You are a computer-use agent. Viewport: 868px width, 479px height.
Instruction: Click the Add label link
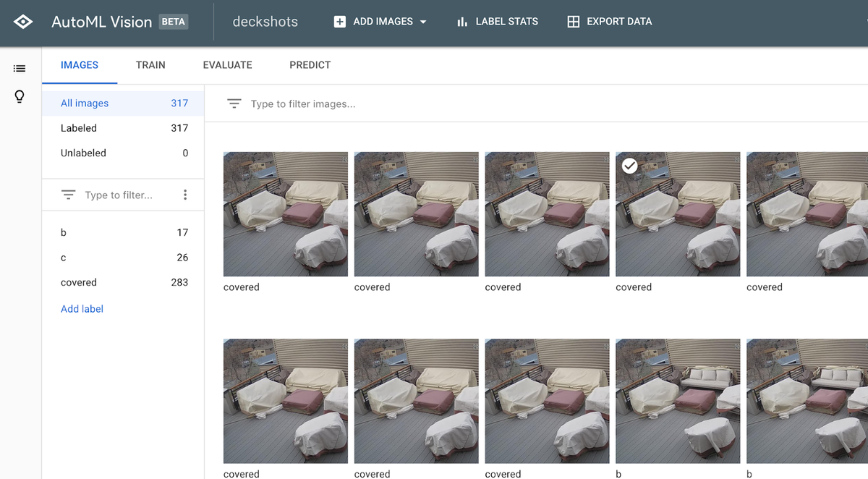tap(82, 309)
